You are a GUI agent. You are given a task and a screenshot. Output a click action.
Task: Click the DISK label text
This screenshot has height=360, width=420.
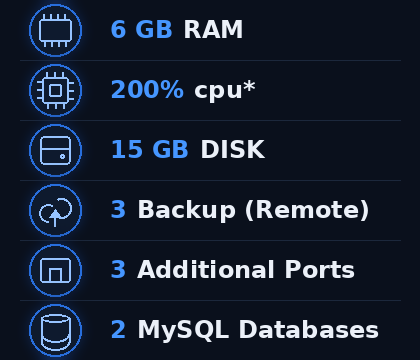[x=233, y=149]
